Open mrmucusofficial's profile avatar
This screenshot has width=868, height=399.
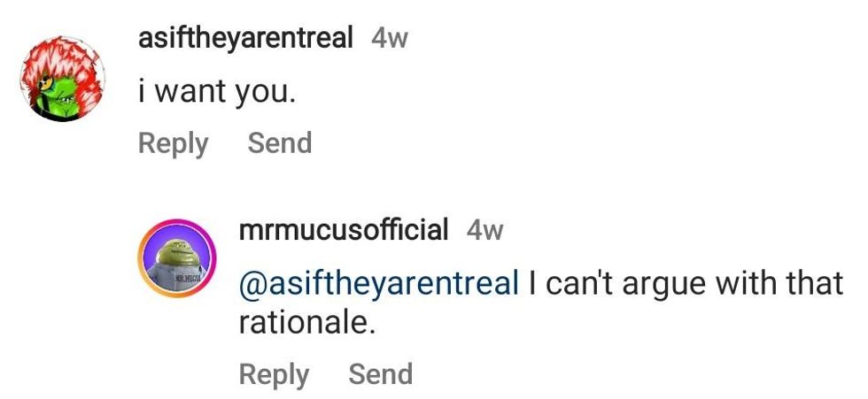tap(177, 259)
